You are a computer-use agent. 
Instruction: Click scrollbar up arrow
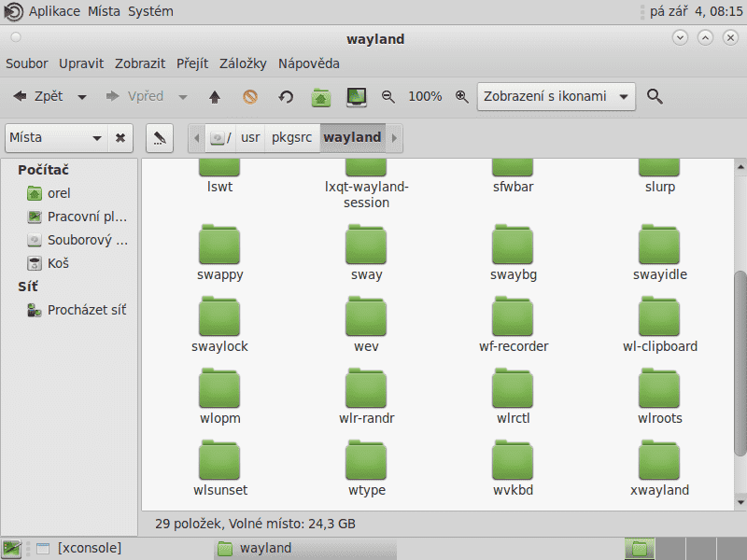click(740, 167)
